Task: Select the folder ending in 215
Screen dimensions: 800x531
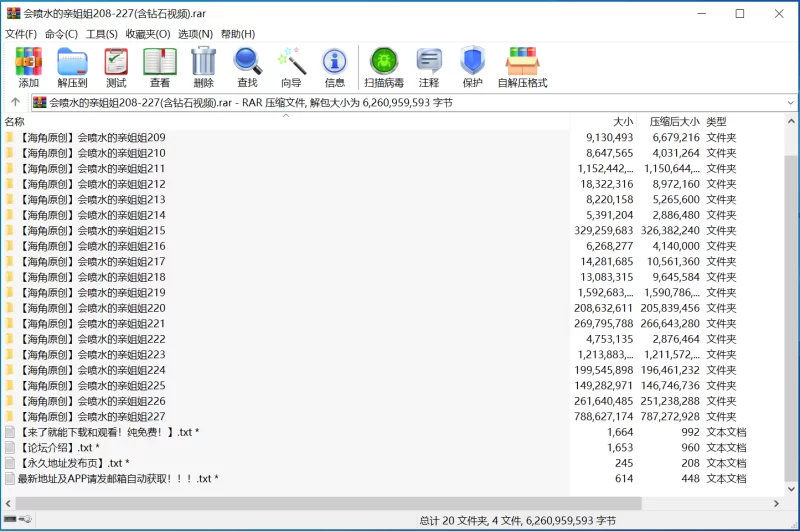Action: click(x=92, y=230)
